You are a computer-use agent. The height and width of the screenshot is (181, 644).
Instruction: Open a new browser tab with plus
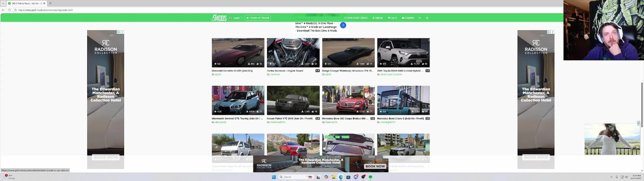(50, 3)
